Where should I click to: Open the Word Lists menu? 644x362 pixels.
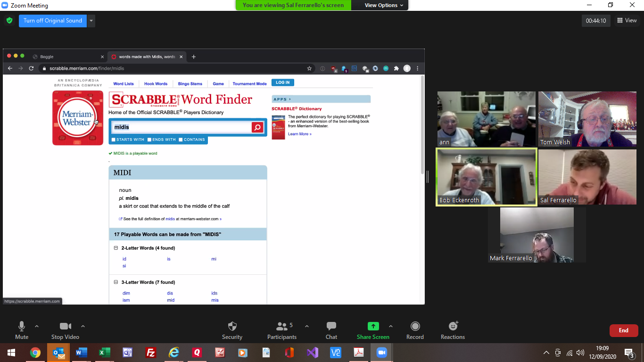coord(124,84)
